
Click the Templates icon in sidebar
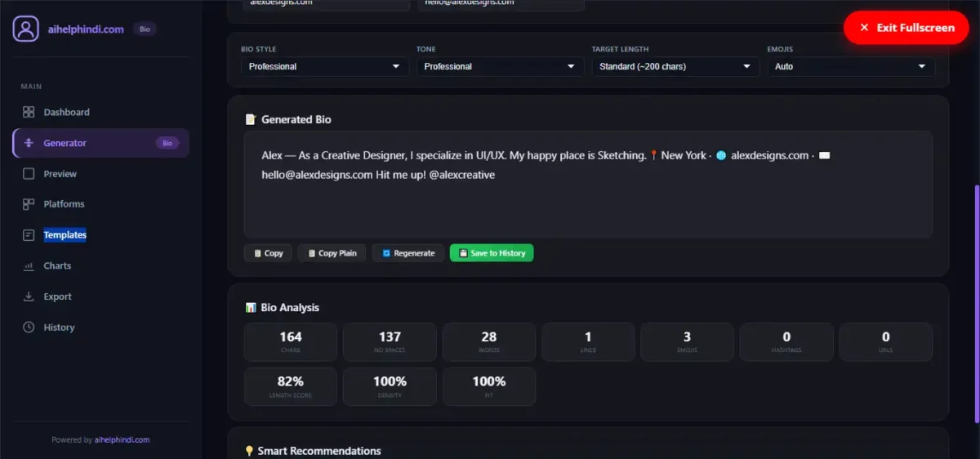tap(29, 235)
